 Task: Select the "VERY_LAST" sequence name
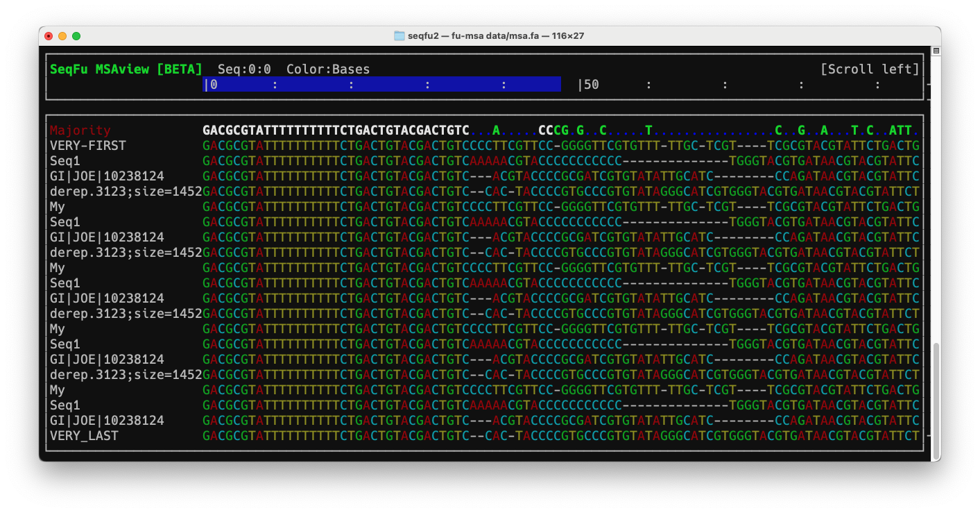(x=84, y=436)
